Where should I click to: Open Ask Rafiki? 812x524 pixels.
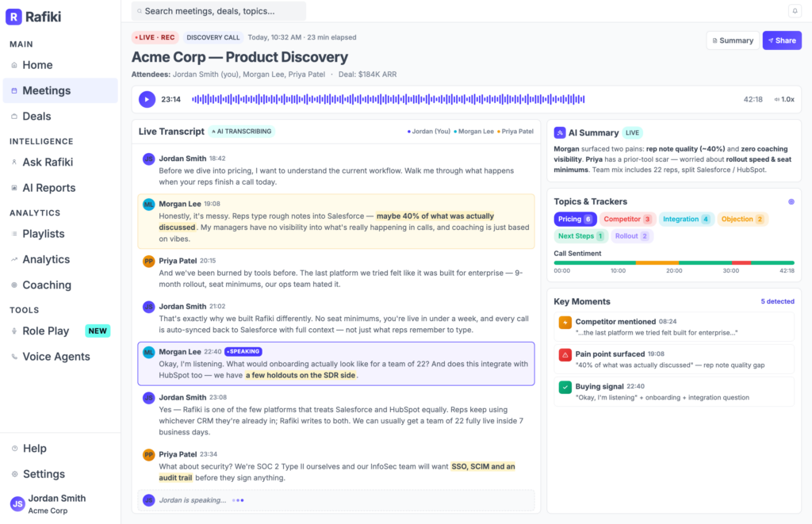click(x=60, y=162)
